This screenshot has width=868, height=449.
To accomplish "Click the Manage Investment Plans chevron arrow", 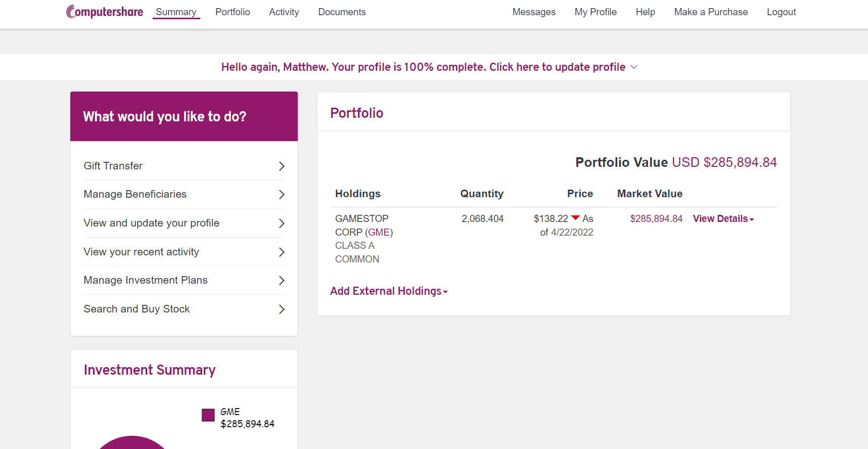I will [282, 281].
